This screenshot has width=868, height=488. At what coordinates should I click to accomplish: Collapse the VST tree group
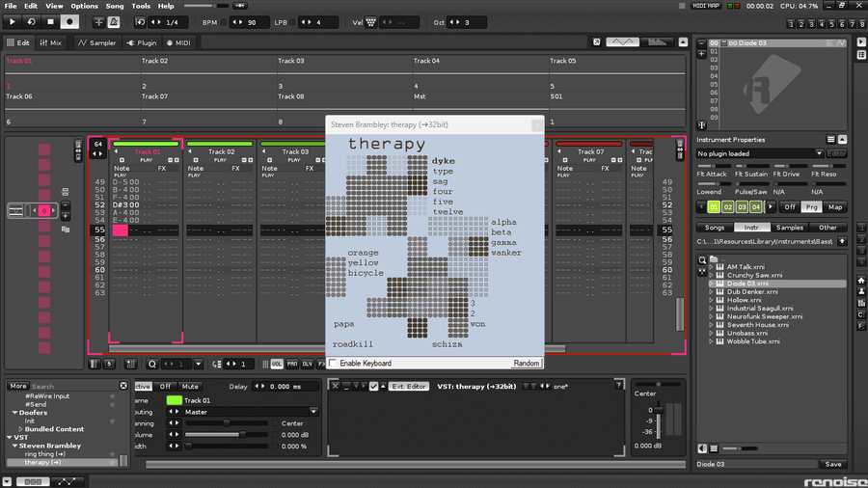10,438
